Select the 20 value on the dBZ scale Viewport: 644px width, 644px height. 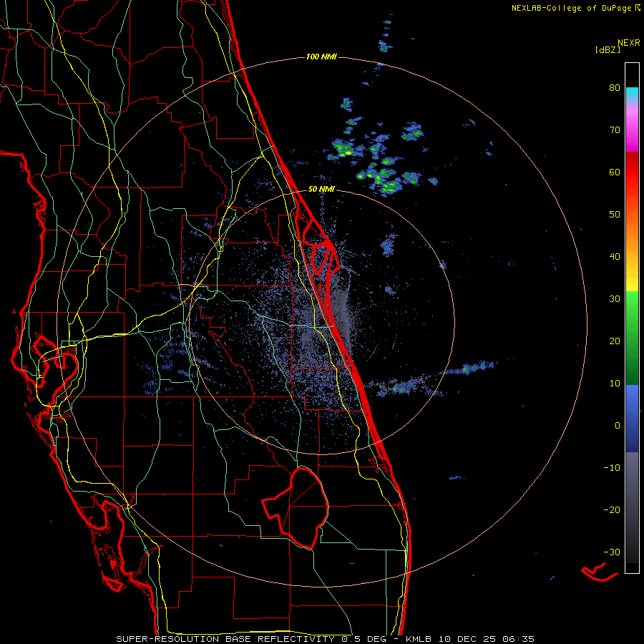point(615,341)
